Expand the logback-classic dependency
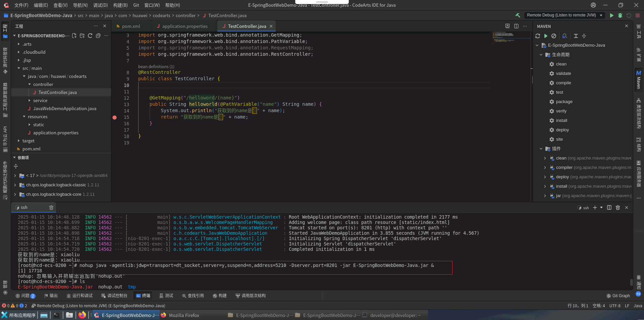Screen dimensions: 644x320 [x=15, y=185]
